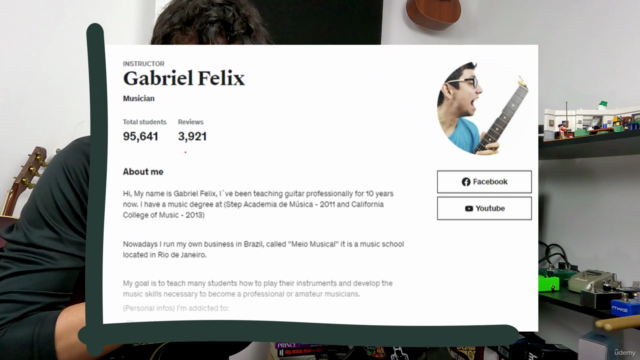This screenshot has width=640, height=360.
Task: Click the small red dot below Reviews
Action: pyautogui.click(x=185, y=152)
